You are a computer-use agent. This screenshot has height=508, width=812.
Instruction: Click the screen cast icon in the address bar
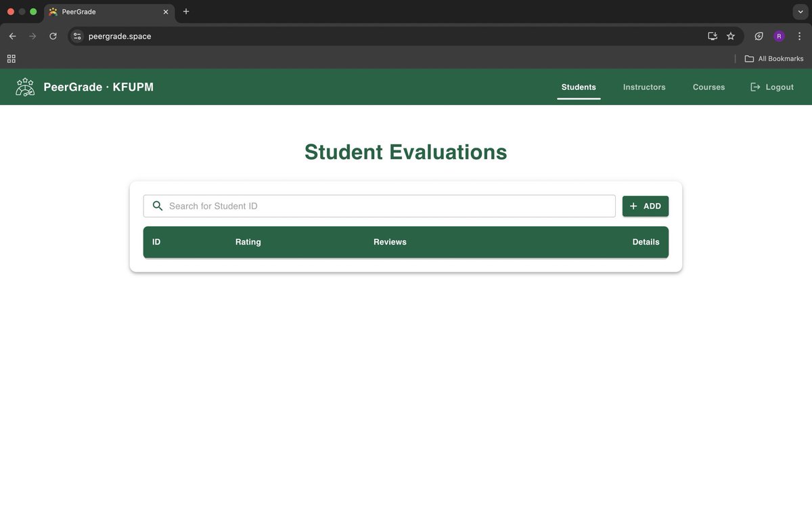pyautogui.click(x=712, y=36)
